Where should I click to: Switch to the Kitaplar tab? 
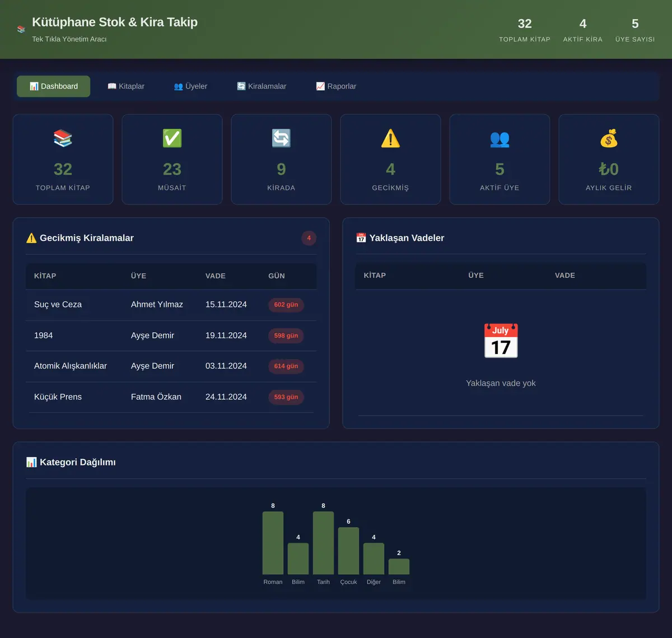coord(126,86)
